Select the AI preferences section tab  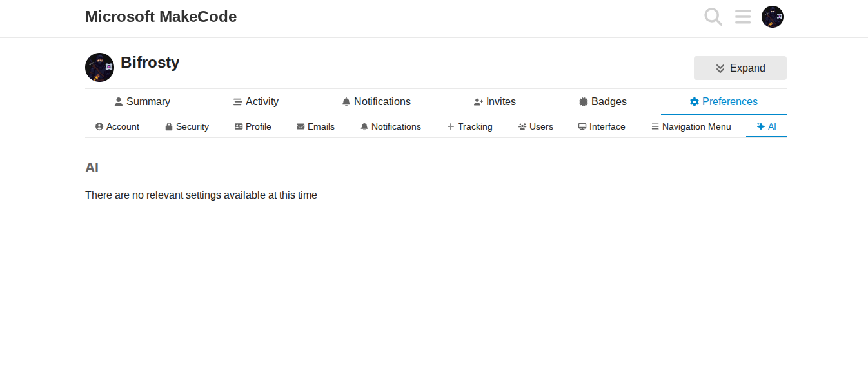pyautogui.click(x=766, y=126)
